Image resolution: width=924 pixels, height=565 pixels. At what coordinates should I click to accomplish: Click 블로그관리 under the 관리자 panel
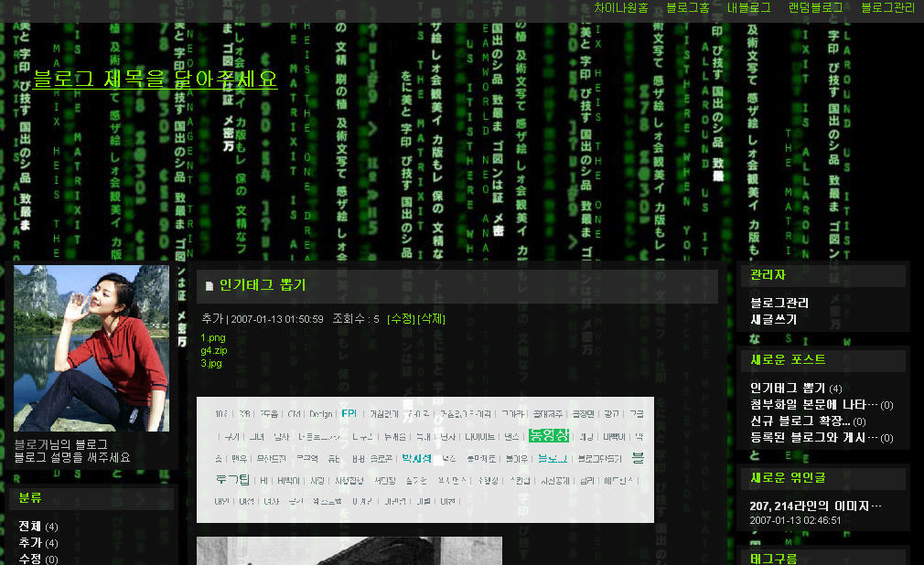click(779, 303)
